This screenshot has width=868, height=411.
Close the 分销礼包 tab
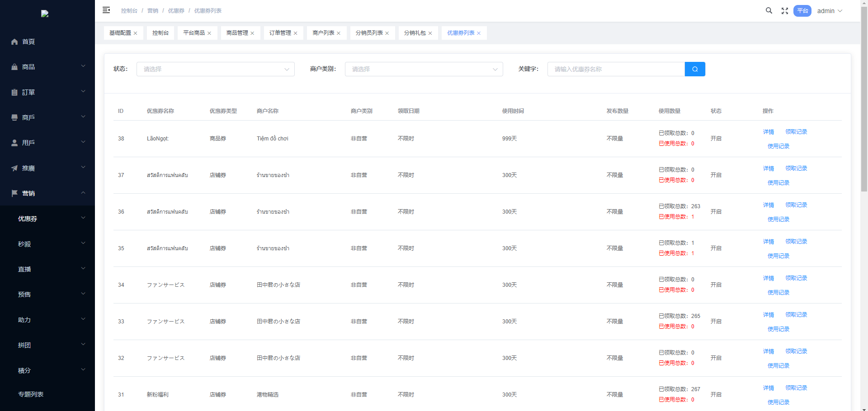[430, 33]
